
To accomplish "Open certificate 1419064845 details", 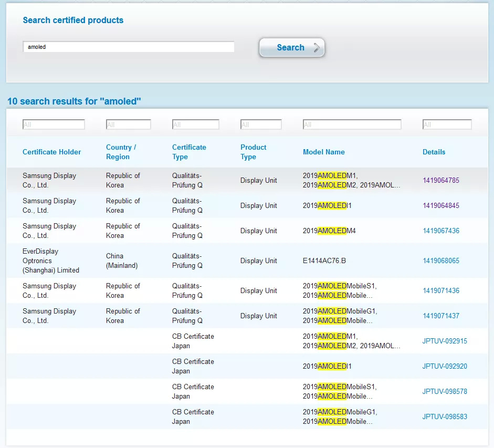I will tap(441, 206).
